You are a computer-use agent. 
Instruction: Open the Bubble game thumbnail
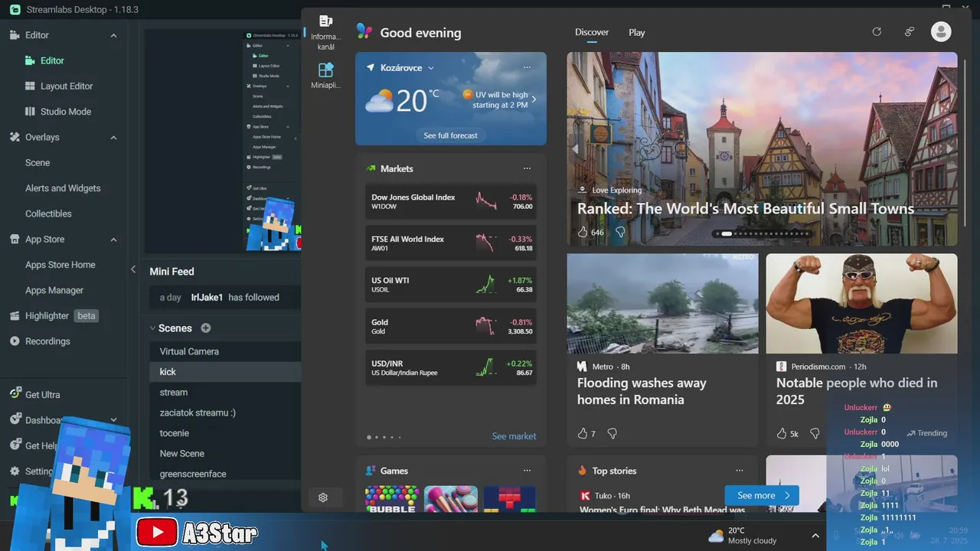pyautogui.click(x=392, y=499)
